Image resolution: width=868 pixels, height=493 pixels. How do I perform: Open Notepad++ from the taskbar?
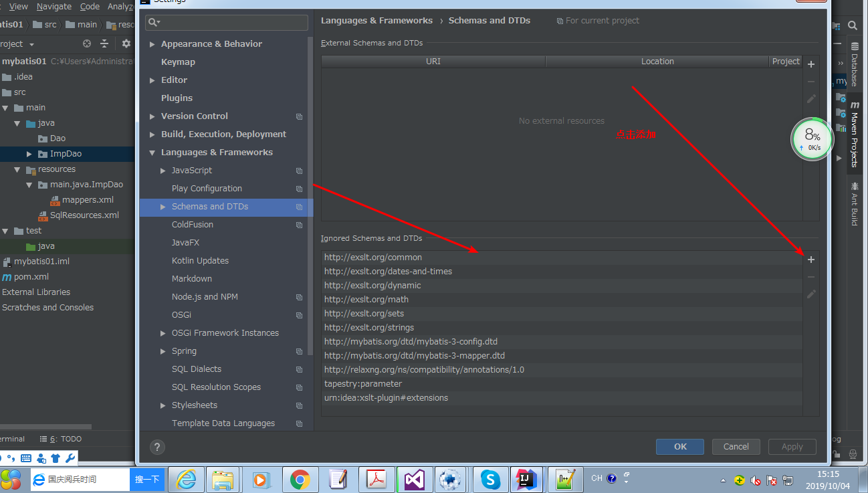tap(566, 479)
